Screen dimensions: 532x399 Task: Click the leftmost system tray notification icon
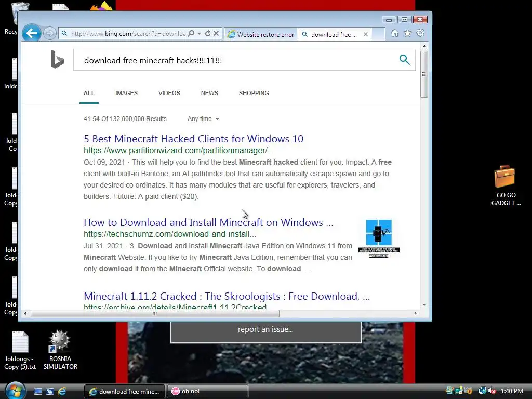(449, 391)
